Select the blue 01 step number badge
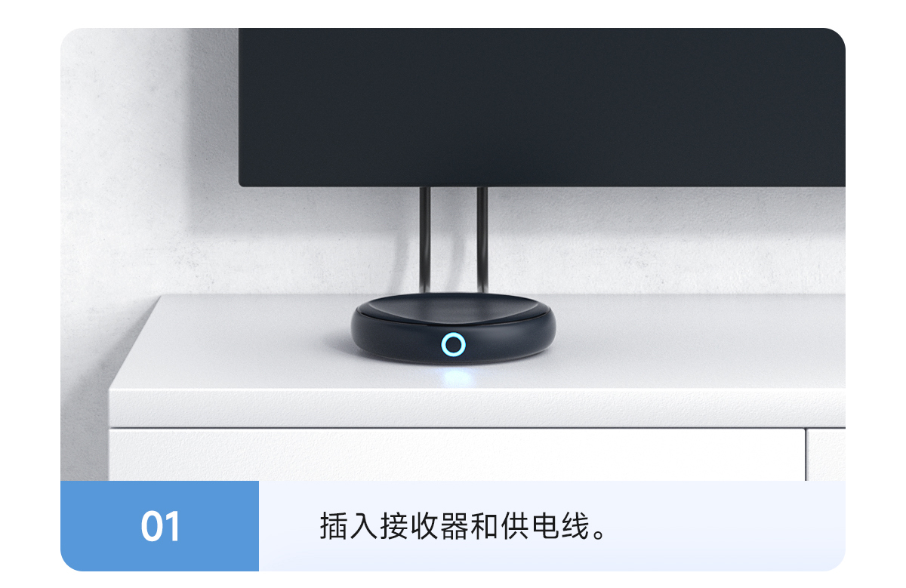This screenshot has width=906, height=588. (160, 526)
